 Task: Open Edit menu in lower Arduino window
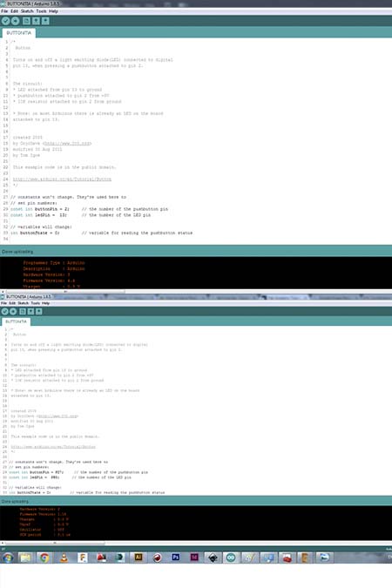tap(12, 303)
